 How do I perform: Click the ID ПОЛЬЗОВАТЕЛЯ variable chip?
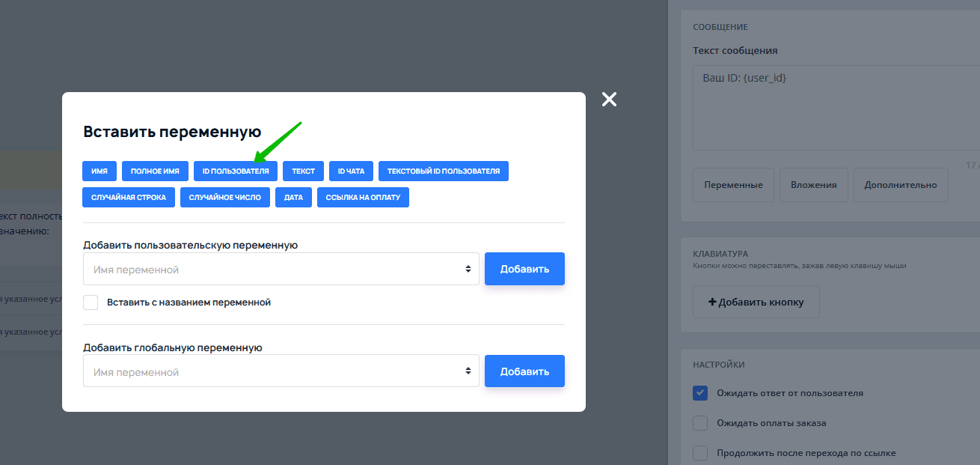tap(236, 171)
